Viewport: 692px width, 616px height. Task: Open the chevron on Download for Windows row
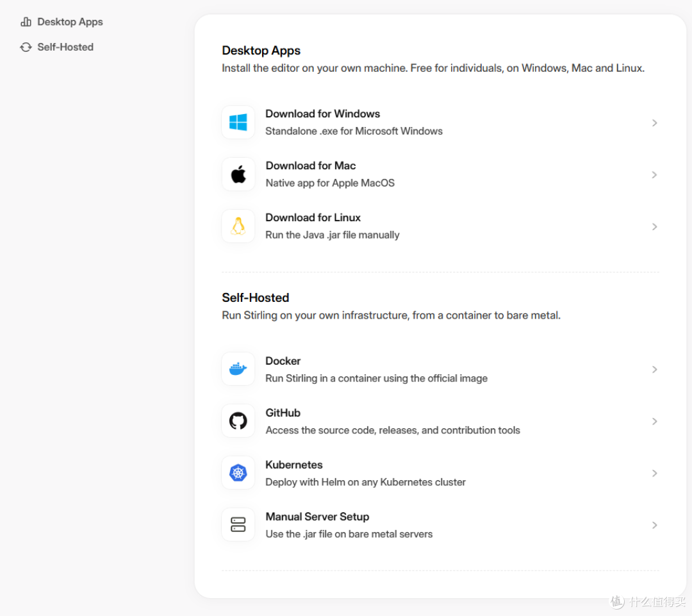click(x=654, y=123)
